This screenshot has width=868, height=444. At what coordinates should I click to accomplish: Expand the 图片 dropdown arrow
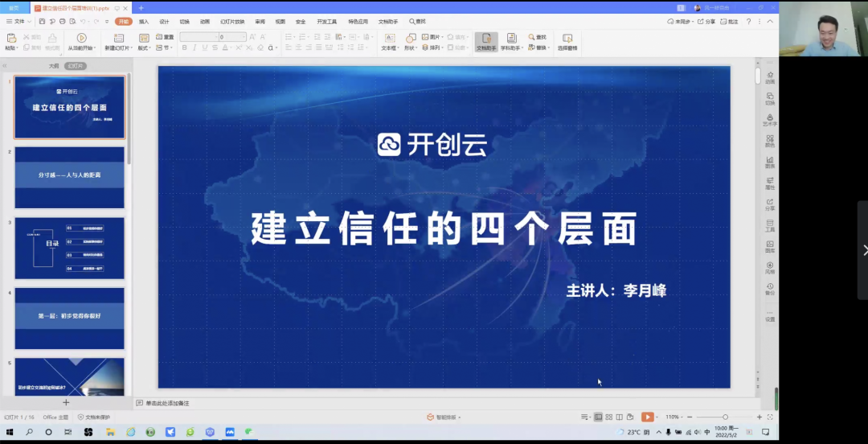click(442, 37)
